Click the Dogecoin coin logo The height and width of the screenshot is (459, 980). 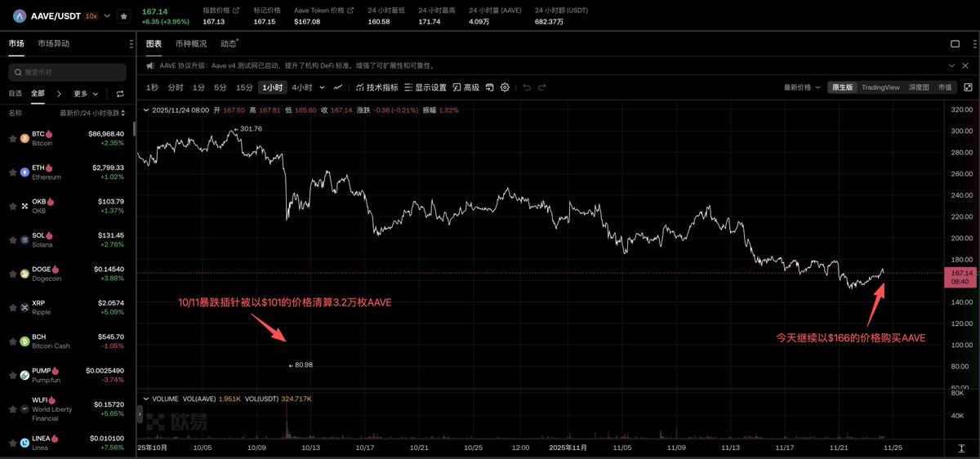pyautogui.click(x=24, y=274)
